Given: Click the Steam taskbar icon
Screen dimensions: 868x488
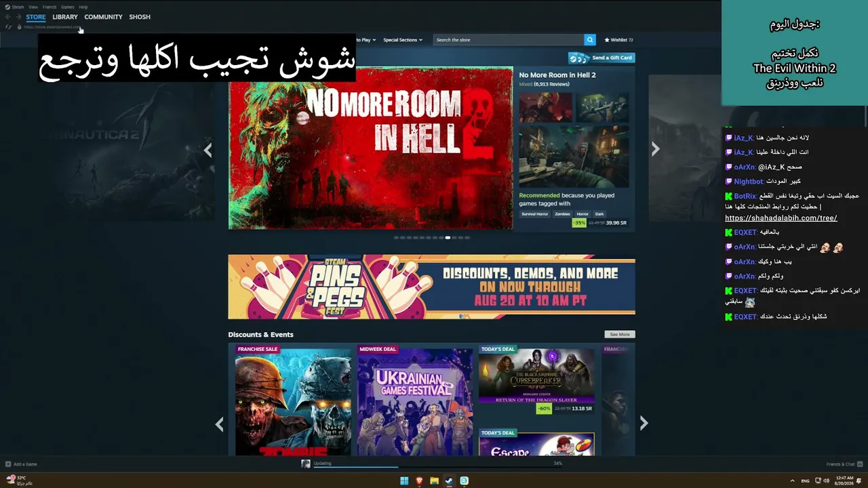Looking at the screenshot, I should (x=449, y=481).
